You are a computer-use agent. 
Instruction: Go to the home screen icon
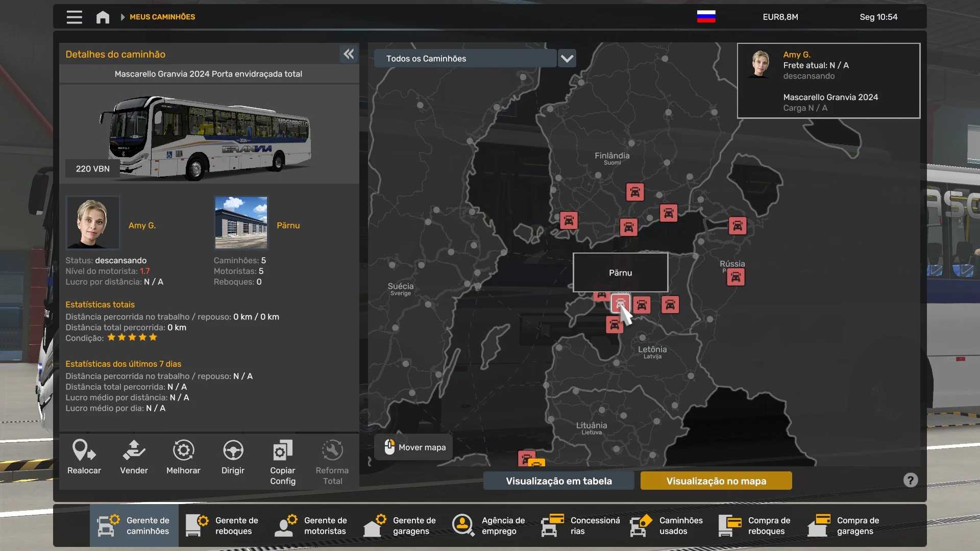tap(103, 17)
